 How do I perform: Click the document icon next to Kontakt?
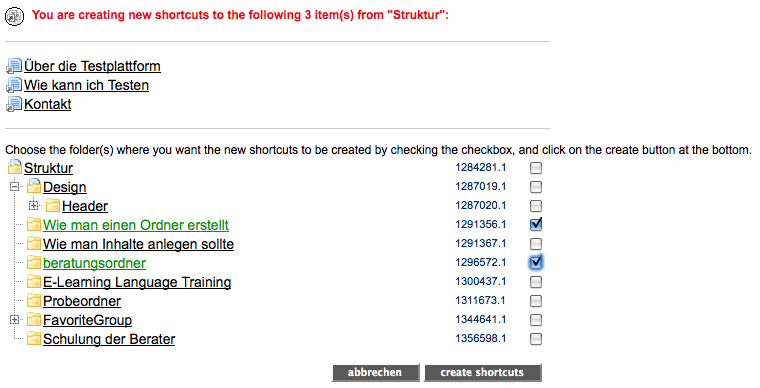(x=14, y=104)
